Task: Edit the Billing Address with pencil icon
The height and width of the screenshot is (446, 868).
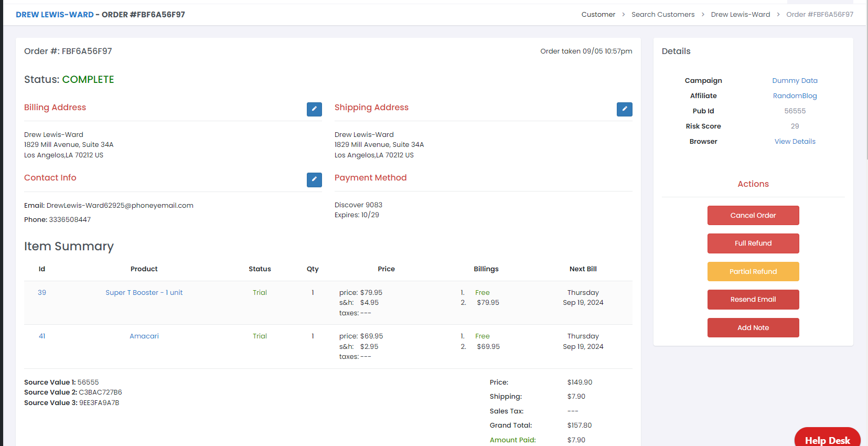Action: point(314,109)
